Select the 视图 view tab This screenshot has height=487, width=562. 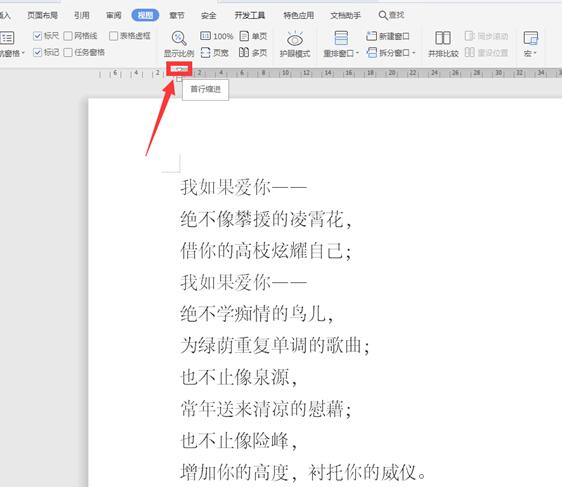click(145, 15)
